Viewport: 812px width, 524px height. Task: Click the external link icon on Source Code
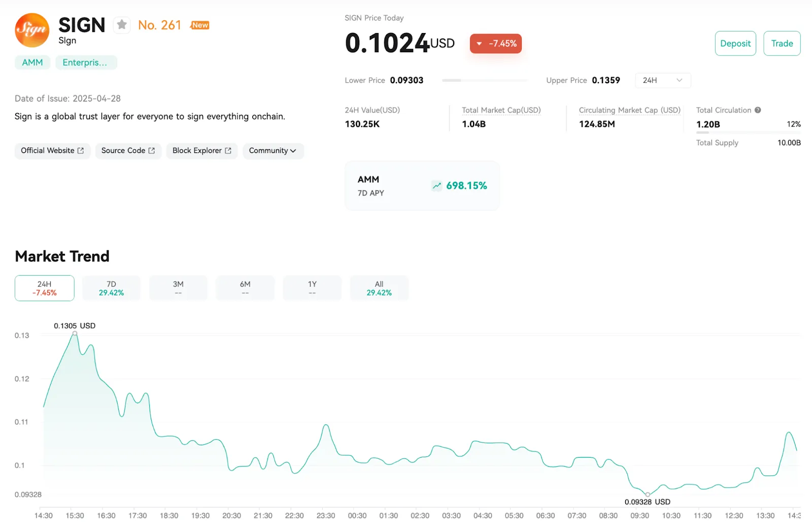click(x=152, y=151)
